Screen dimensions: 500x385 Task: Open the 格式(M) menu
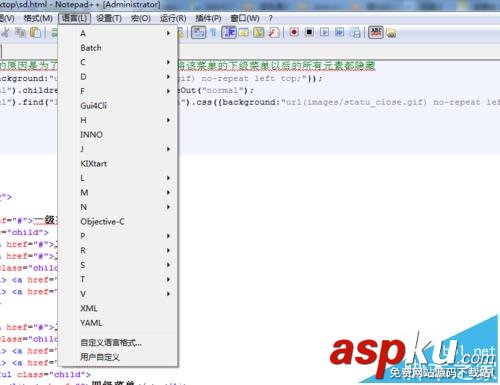point(38,18)
